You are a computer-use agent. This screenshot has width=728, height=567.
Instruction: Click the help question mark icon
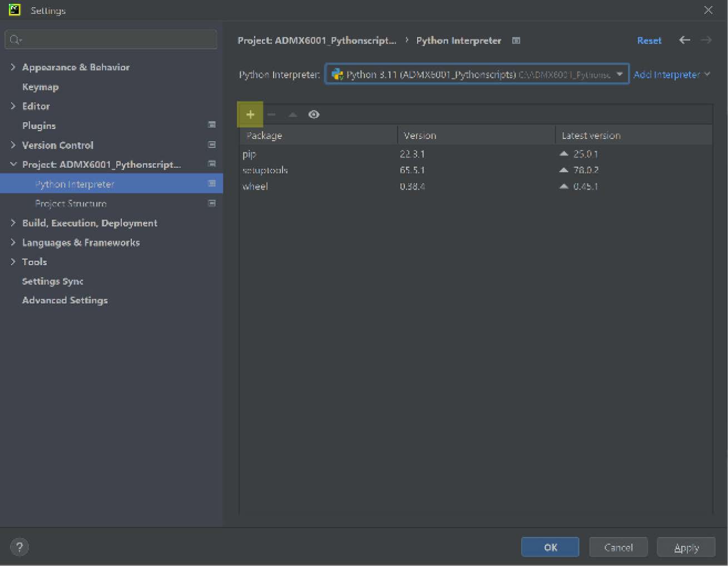coord(19,547)
